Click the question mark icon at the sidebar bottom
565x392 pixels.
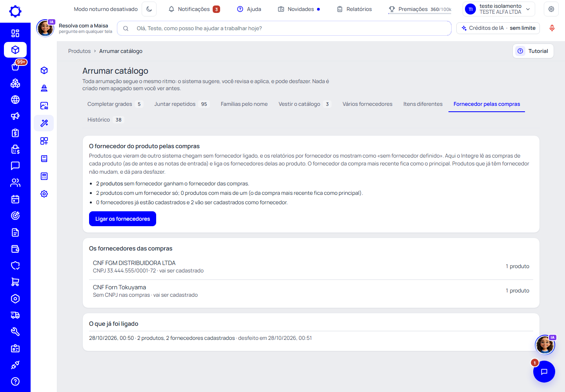(15, 381)
